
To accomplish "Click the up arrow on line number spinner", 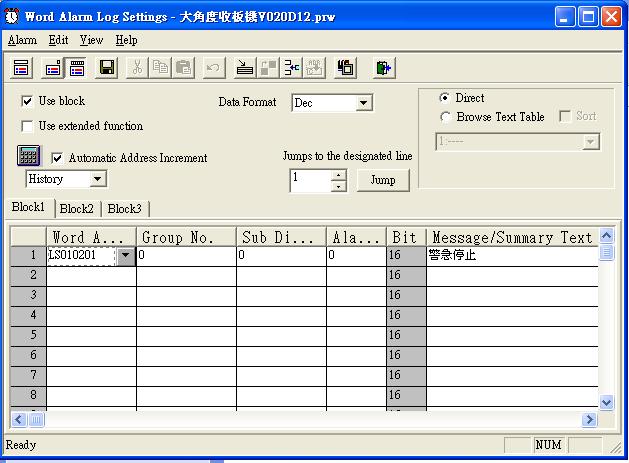I will pos(338,175).
